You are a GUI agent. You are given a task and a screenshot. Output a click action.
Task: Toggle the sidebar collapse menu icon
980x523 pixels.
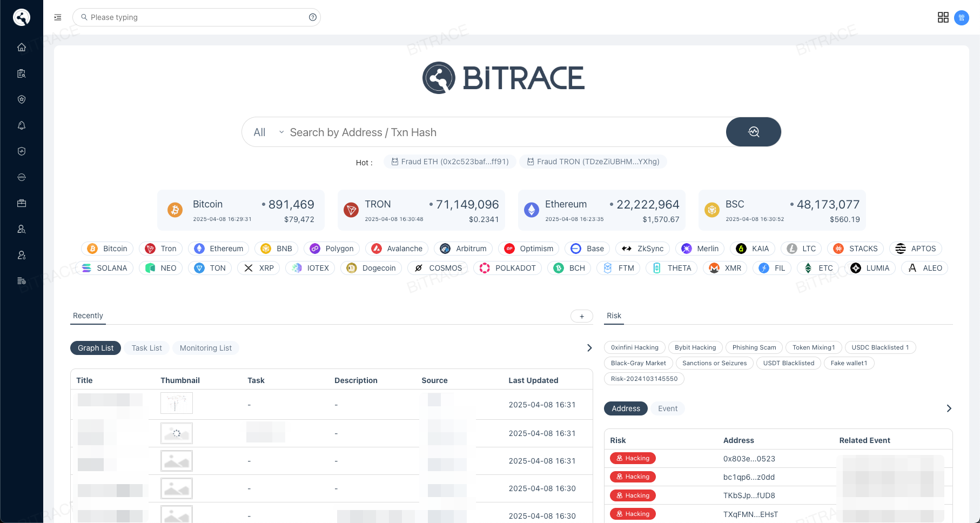(58, 17)
